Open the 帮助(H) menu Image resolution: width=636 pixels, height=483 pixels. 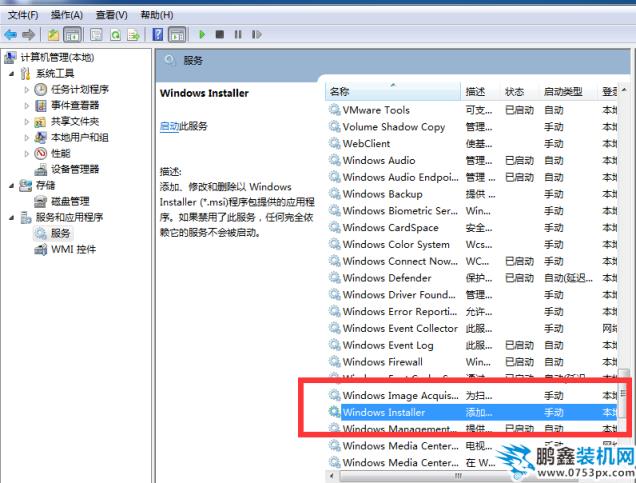pyautogui.click(x=157, y=15)
